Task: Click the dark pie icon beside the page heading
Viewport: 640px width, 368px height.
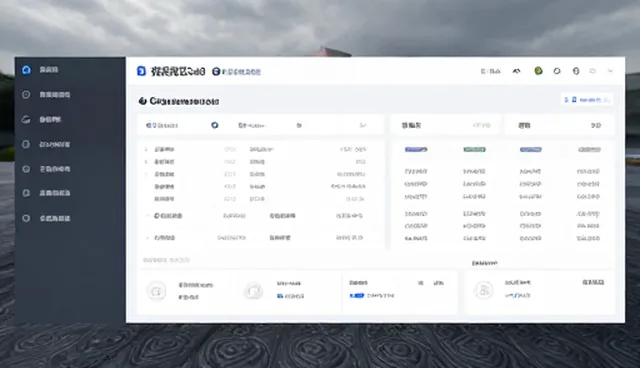Action: tap(142, 101)
